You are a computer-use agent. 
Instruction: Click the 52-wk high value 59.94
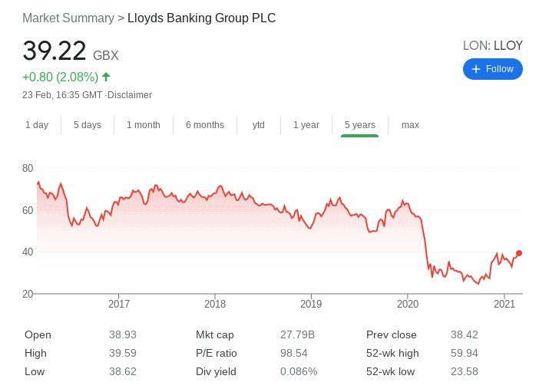(x=464, y=353)
